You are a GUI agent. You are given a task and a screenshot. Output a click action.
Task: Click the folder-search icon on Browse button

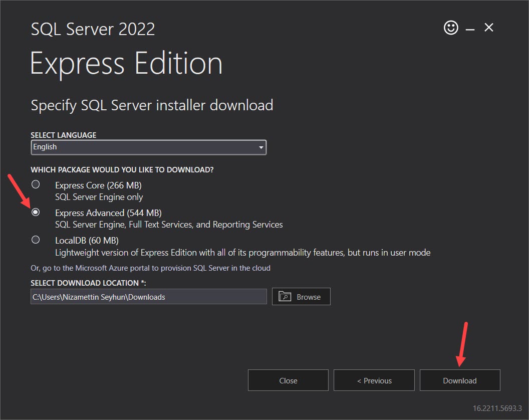tap(284, 296)
